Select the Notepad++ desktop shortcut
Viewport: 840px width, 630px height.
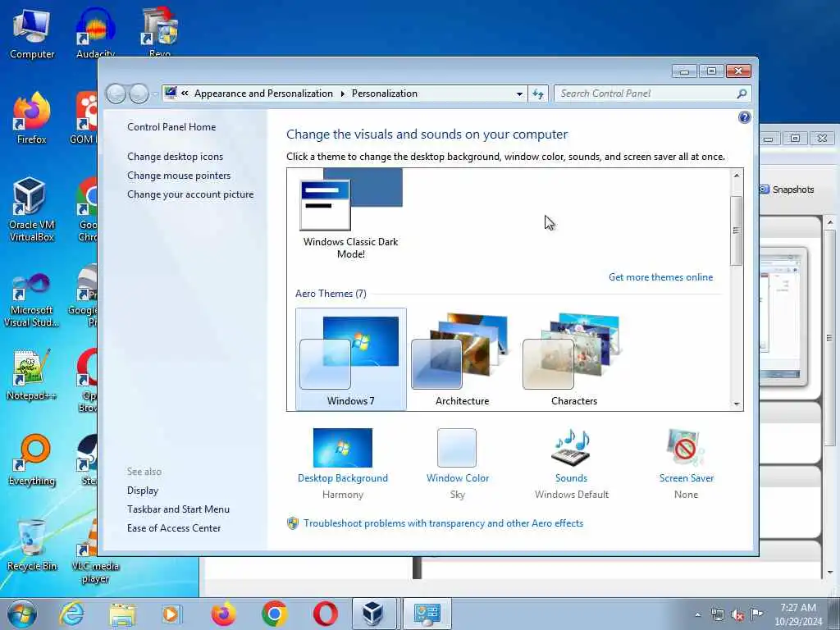click(x=32, y=375)
